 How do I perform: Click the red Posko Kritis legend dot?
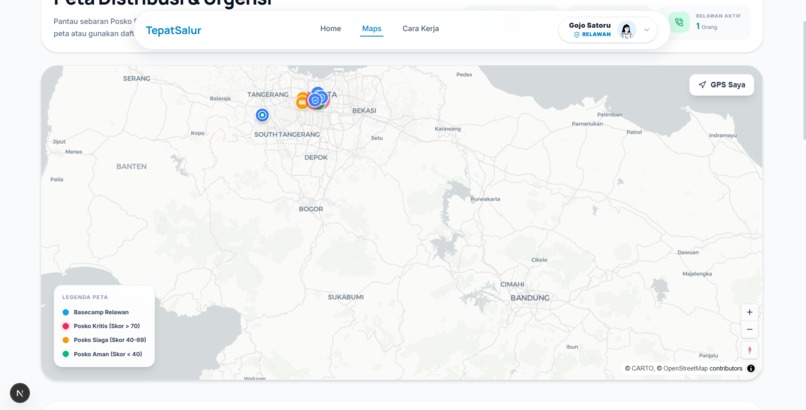[66, 326]
